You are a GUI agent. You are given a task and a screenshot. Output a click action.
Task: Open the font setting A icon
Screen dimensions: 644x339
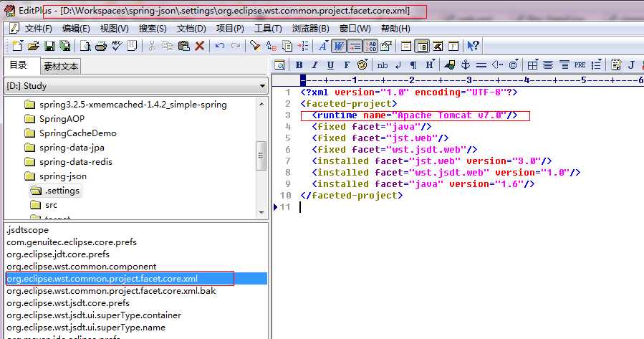[x=323, y=46]
